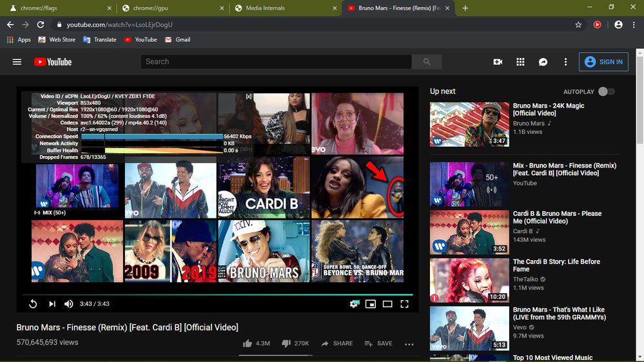Click the video progress bar
The height and width of the screenshot is (362, 644).
217,295
